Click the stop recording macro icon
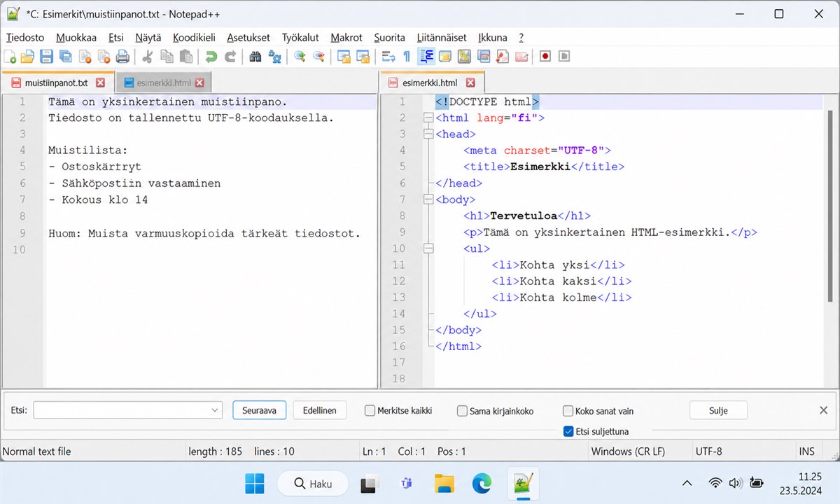 [564, 57]
